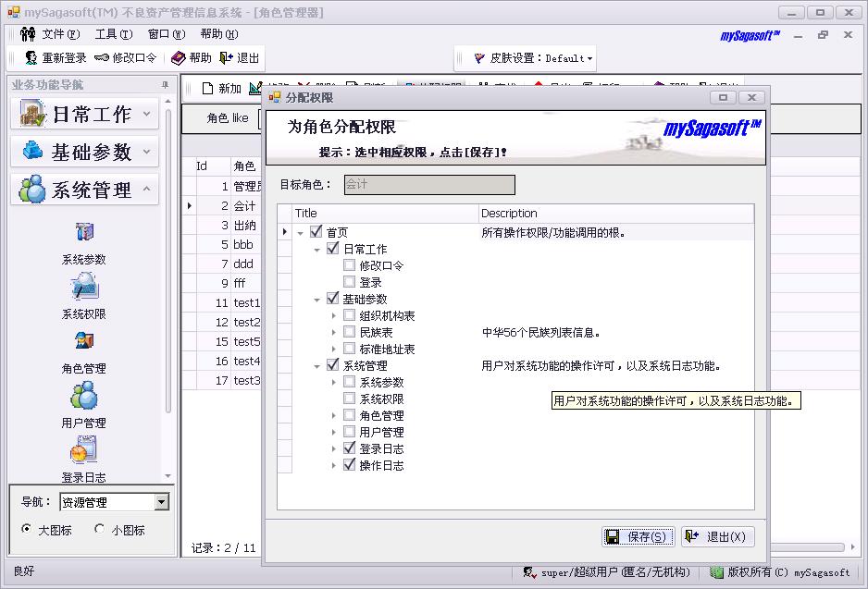Expand the 基础参数 navigation group
The width and height of the screenshot is (868, 589).
[85, 152]
